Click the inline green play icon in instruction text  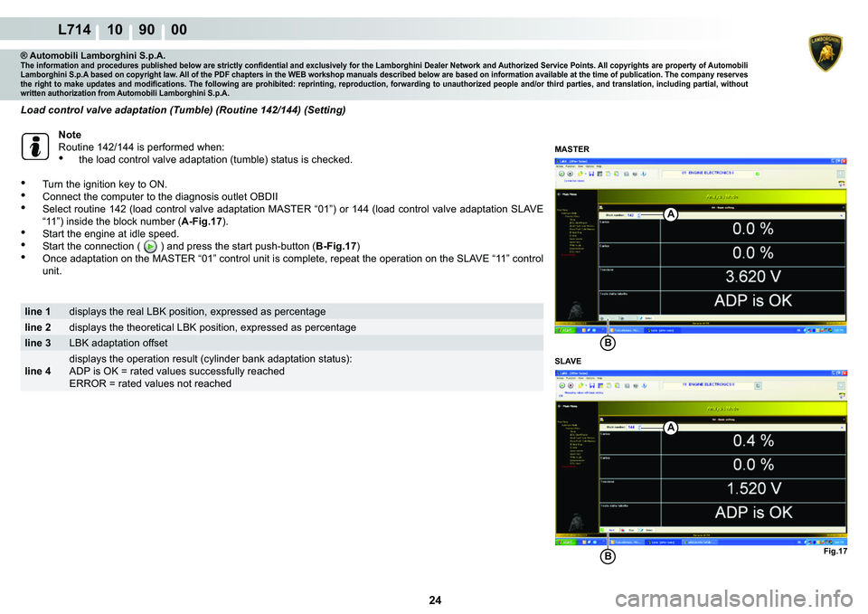click(150, 246)
